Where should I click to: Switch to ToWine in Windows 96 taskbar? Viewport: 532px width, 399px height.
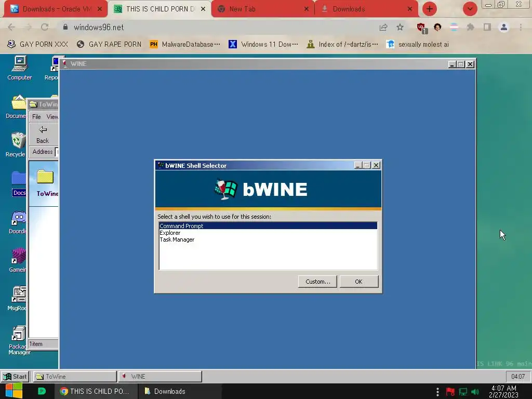click(74, 376)
